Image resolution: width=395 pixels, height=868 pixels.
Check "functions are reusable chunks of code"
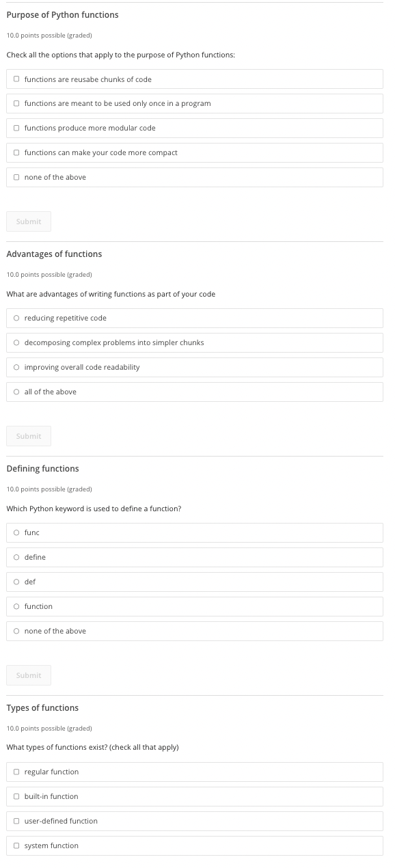[x=16, y=79]
